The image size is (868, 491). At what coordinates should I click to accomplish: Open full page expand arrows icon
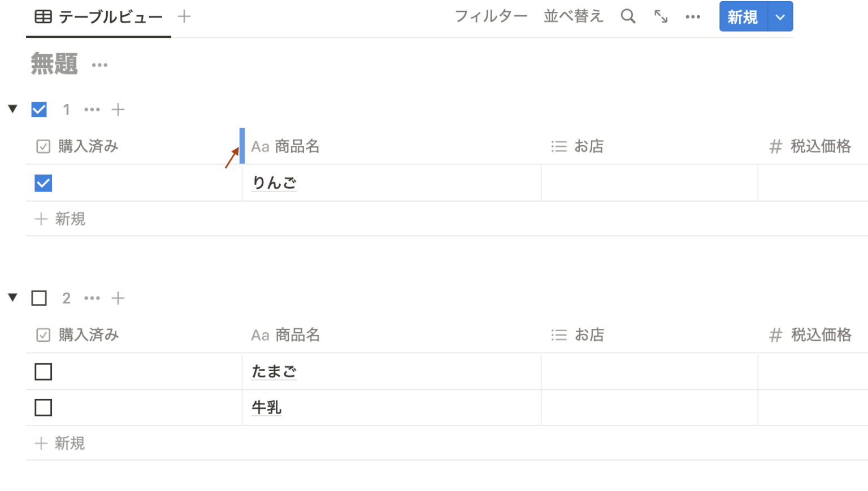tap(661, 16)
